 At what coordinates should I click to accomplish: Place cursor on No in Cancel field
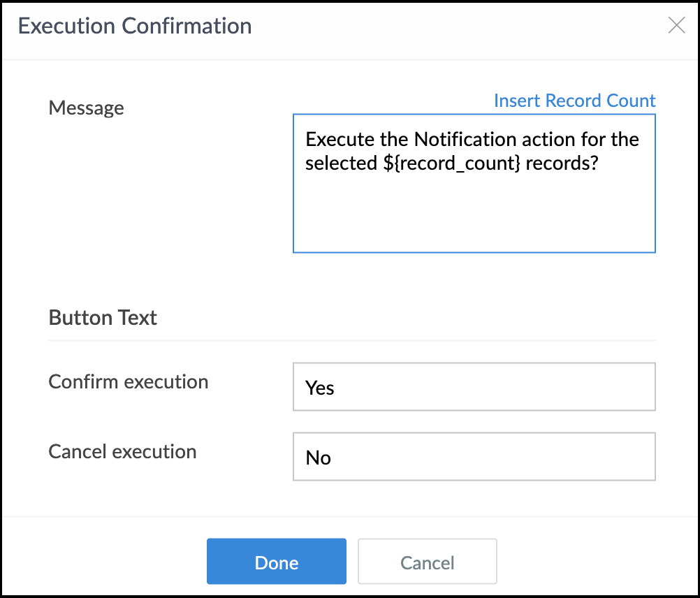[x=318, y=458]
